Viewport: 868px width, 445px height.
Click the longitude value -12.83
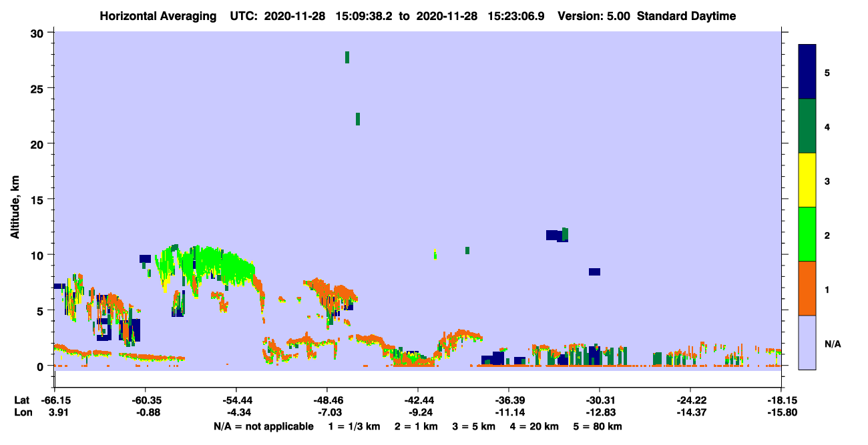tap(600, 412)
